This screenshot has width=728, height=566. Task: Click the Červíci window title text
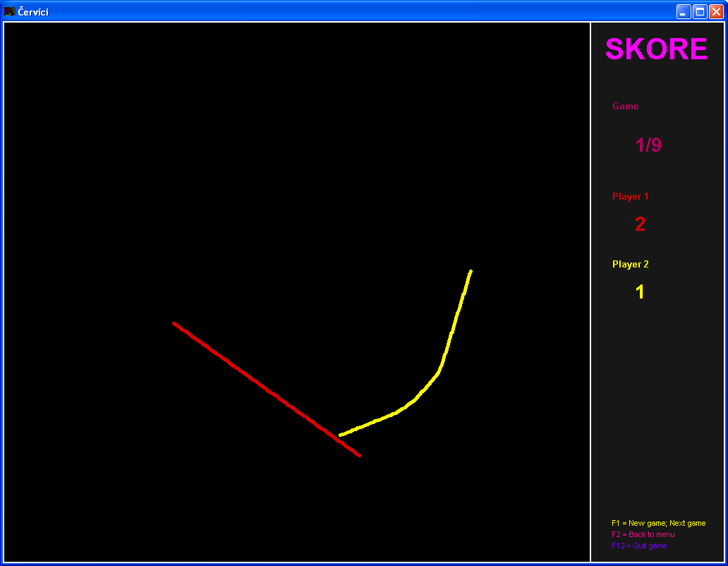coord(33,12)
